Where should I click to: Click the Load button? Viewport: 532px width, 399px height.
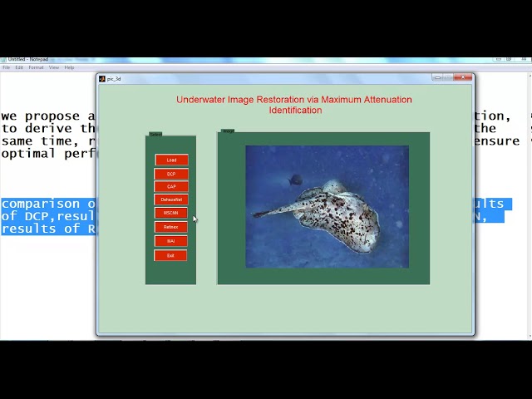click(x=172, y=160)
